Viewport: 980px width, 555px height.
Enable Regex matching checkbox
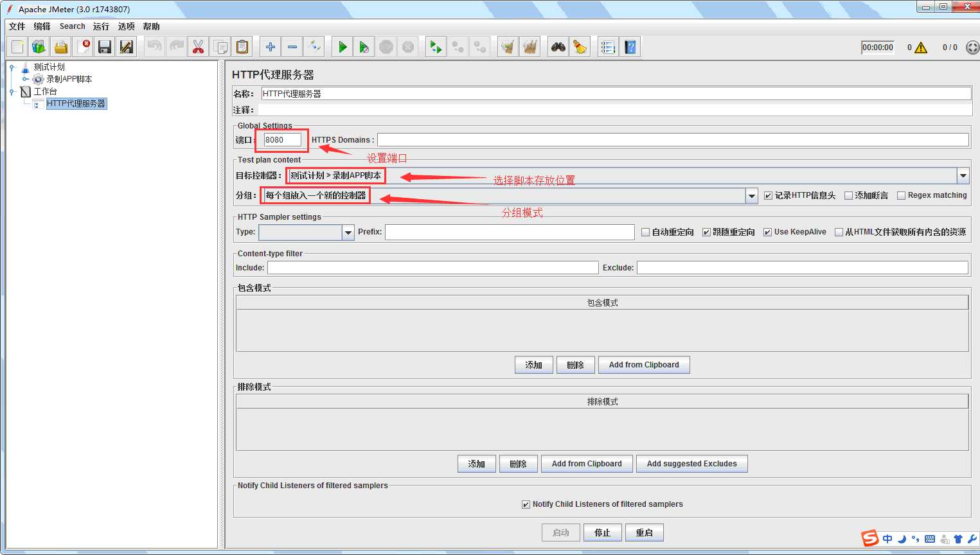(901, 196)
